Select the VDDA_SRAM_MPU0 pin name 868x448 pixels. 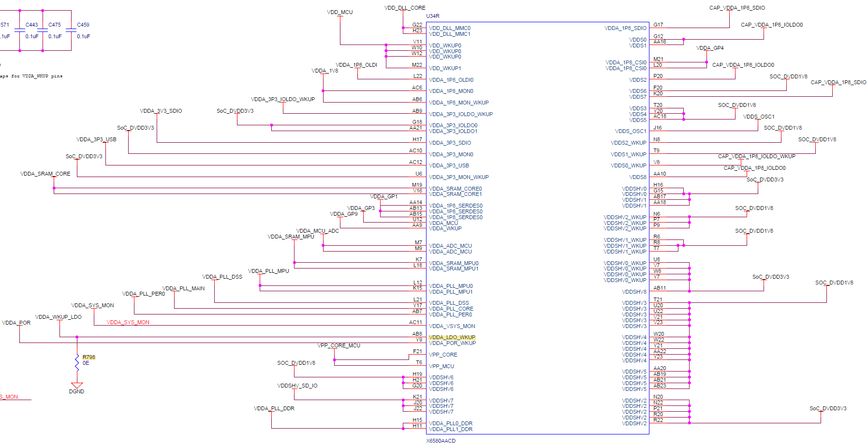click(x=454, y=263)
